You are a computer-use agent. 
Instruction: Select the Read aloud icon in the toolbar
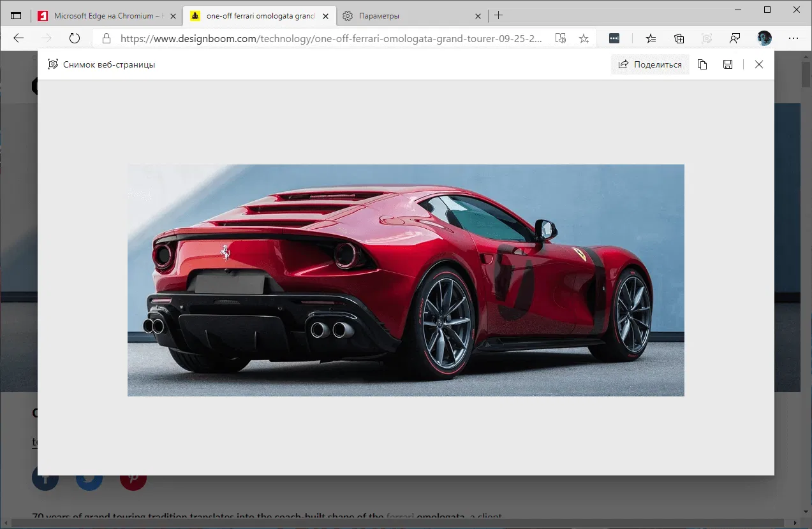coord(561,38)
